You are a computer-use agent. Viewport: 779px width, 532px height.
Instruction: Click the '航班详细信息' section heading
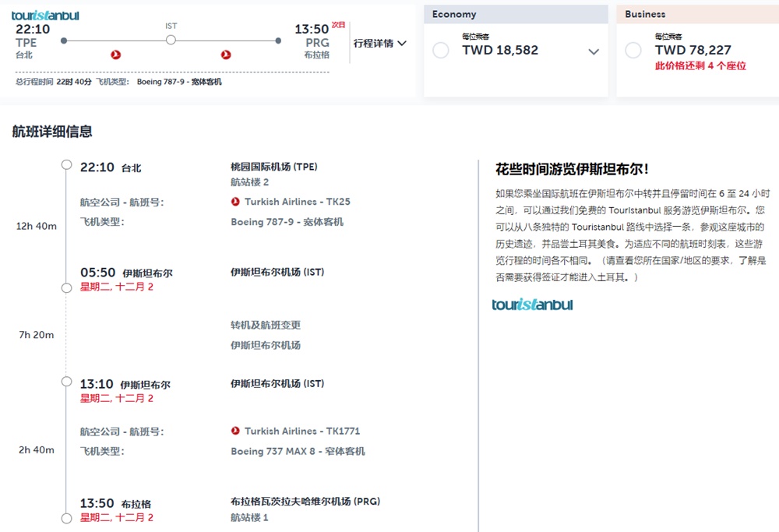tap(52, 132)
